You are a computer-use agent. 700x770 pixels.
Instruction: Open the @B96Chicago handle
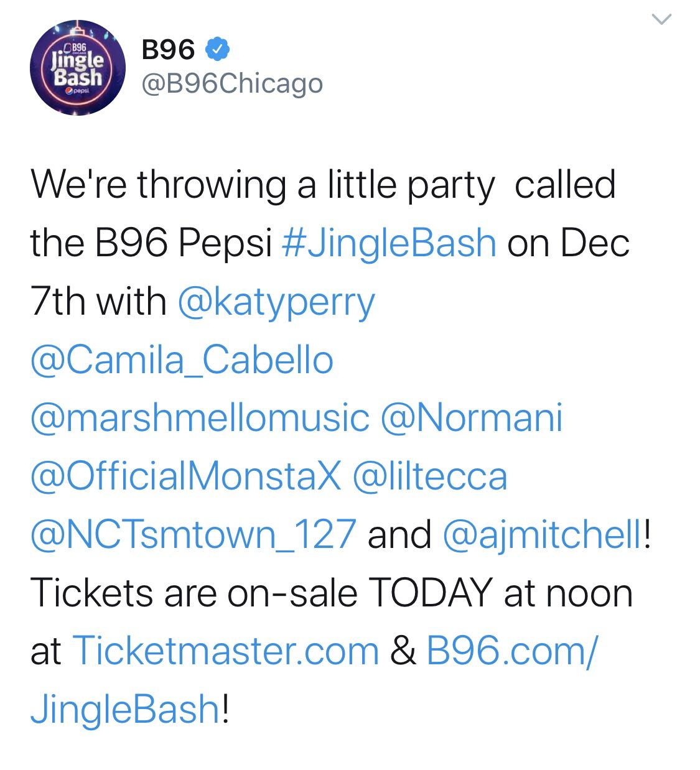click(233, 83)
